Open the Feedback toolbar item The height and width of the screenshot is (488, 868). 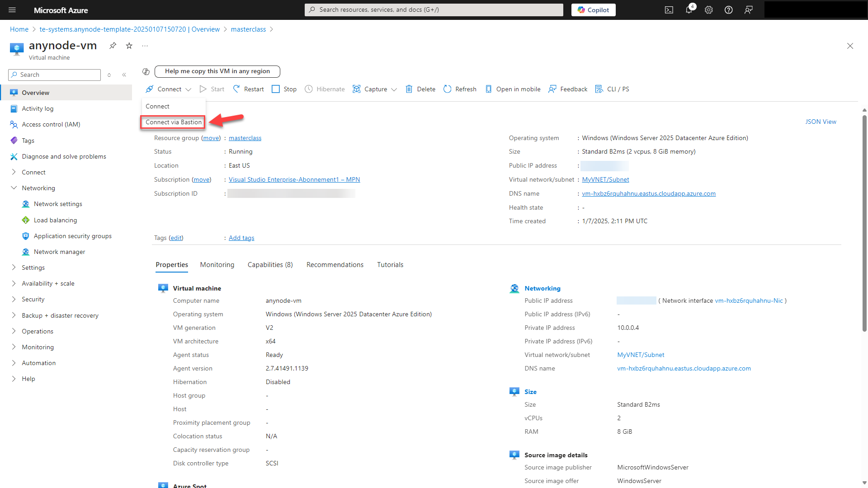click(568, 89)
